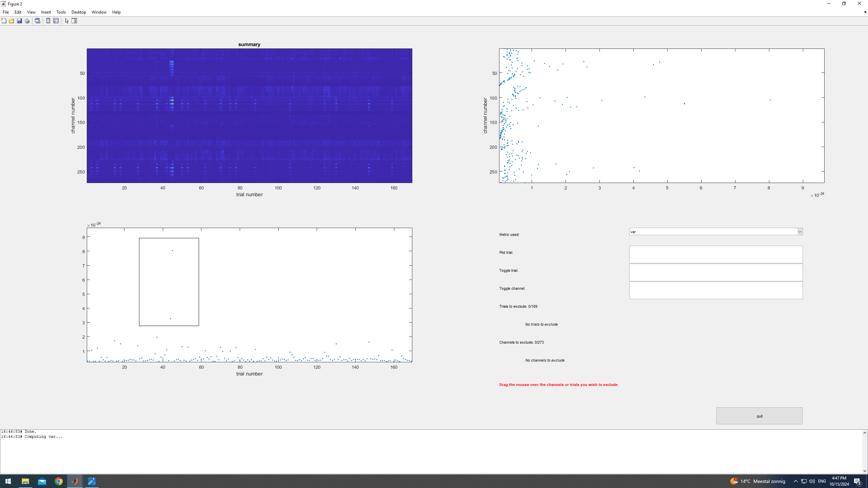
Task: Show hidden system tray icons
Action: (x=795, y=481)
